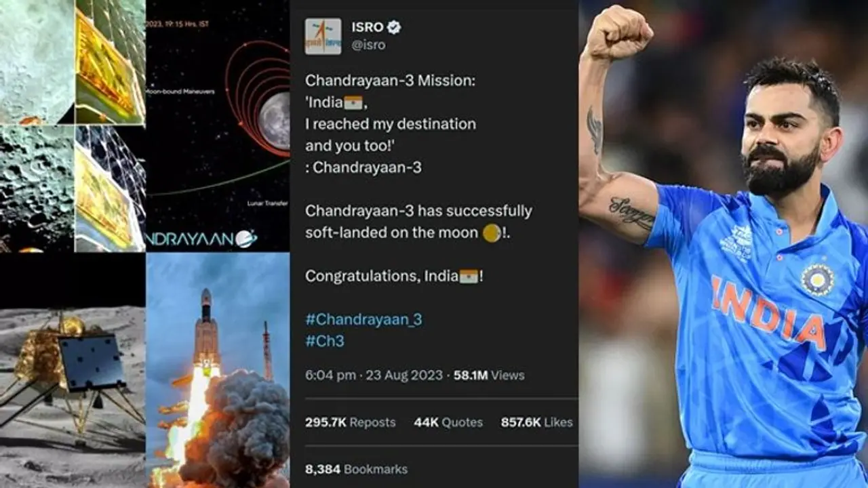Viewport: 868px width, 488px height.
Task: View the 857.6K Likes list
Action: (536, 422)
